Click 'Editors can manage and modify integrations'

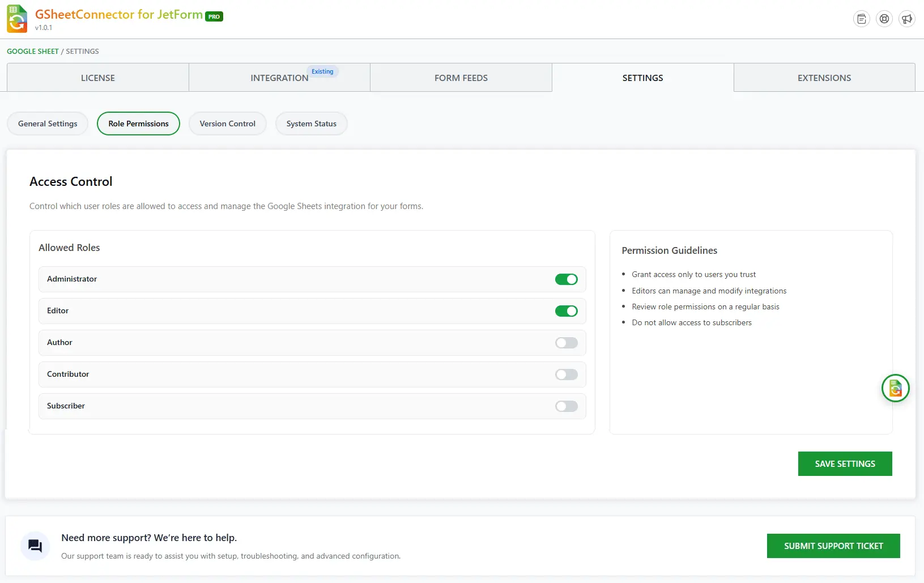(x=709, y=291)
